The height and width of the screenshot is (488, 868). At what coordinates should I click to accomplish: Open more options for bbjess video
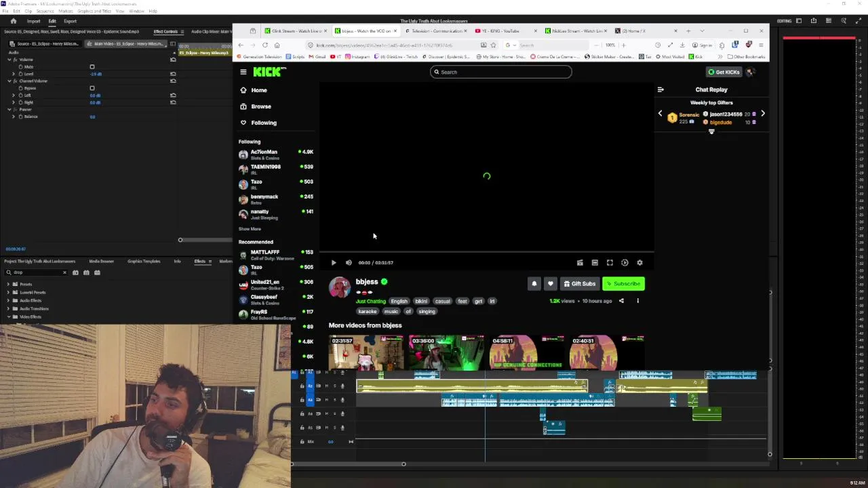(637, 301)
